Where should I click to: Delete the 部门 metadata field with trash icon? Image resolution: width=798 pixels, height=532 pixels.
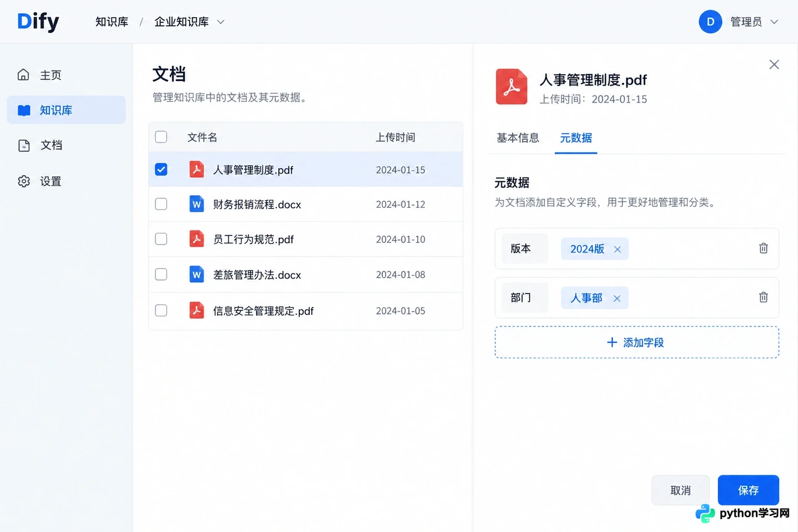click(763, 298)
